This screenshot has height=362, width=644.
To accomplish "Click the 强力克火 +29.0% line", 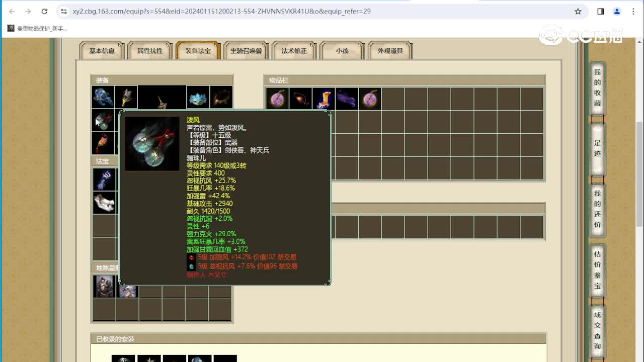I will pos(211,234).
